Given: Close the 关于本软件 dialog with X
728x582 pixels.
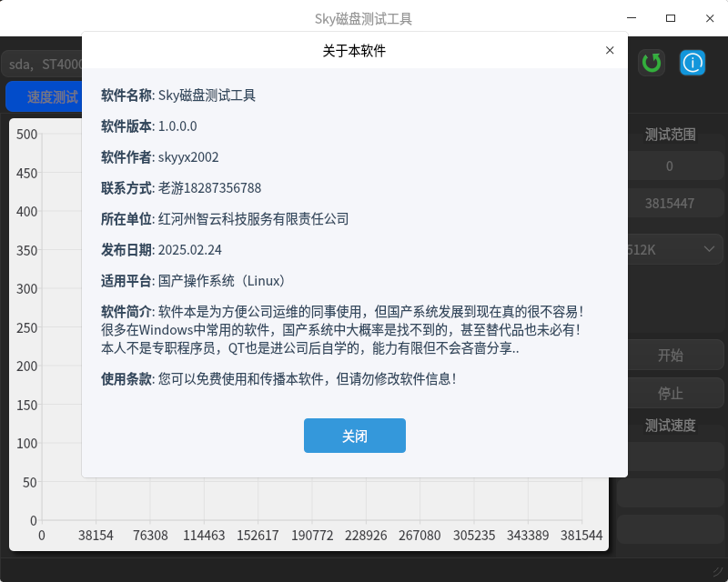Looking at the screenshot, I should pyautogui.click(x=610, y=51).
